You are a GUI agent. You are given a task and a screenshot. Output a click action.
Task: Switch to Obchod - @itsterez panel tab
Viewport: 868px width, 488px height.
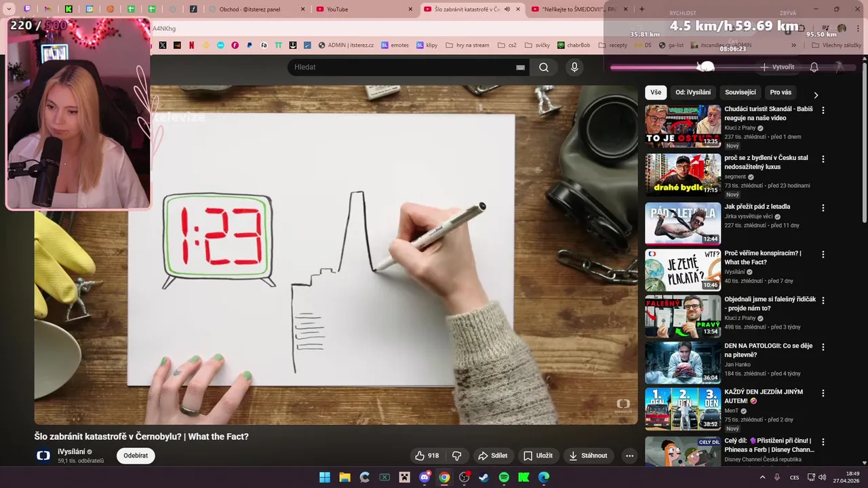click(258, 9)
